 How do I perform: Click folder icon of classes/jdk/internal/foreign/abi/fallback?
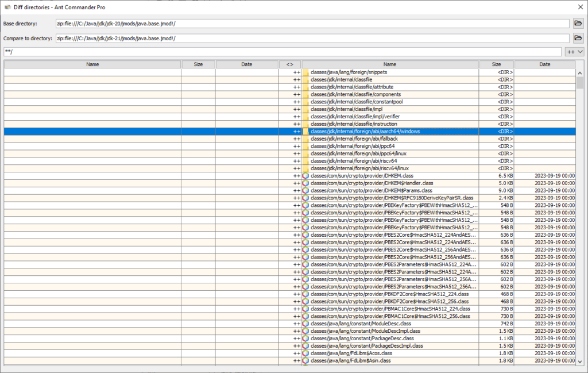pos(306,139)
